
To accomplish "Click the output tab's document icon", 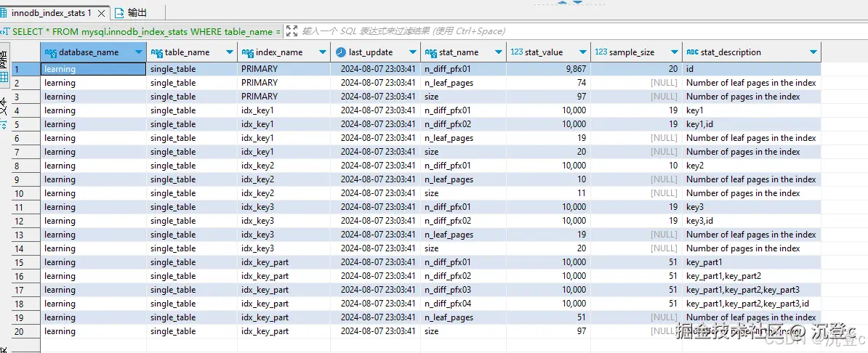I will point(119,12).
